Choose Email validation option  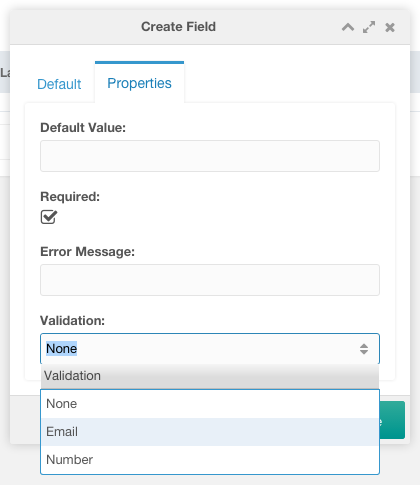[x=210, y=432]
